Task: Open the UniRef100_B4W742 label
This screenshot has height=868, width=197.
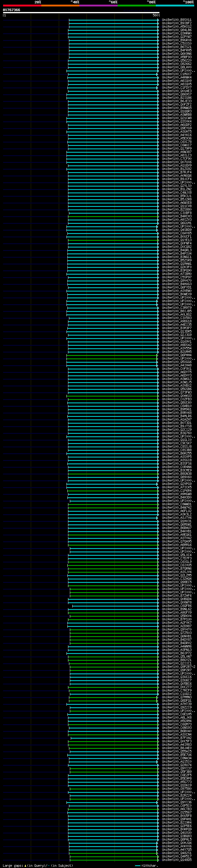Action: (177, 507)
